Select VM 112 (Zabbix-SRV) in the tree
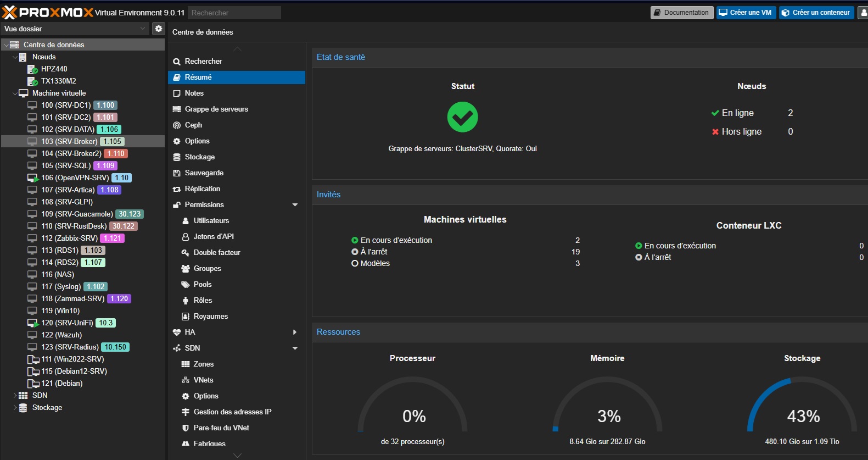Screen dimensions: 868x460 tap(69, 239)
